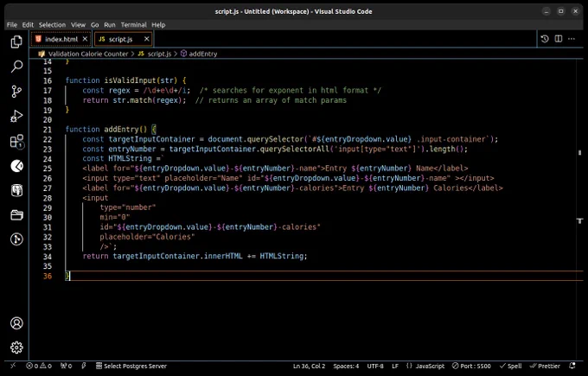Click the regex literal on line 17

(167, 91)
